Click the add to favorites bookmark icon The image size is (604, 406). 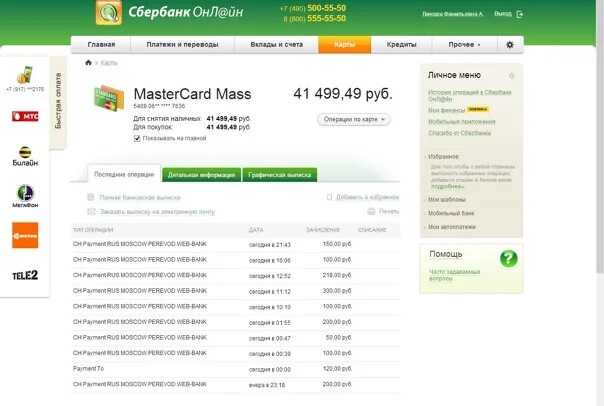click(329, 197)
